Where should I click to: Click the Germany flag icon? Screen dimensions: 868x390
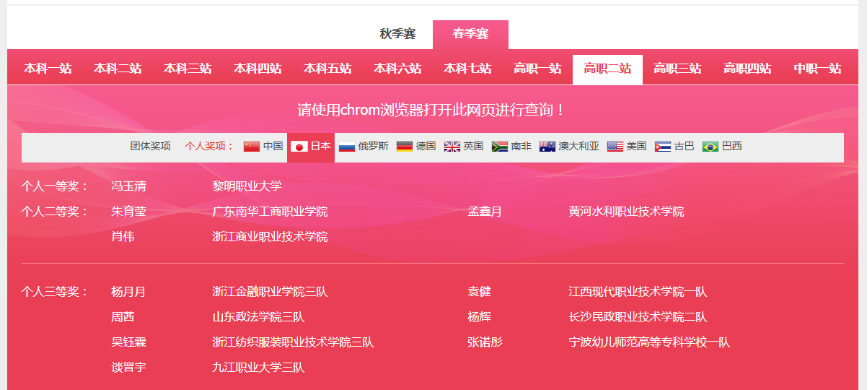(405, 147)
